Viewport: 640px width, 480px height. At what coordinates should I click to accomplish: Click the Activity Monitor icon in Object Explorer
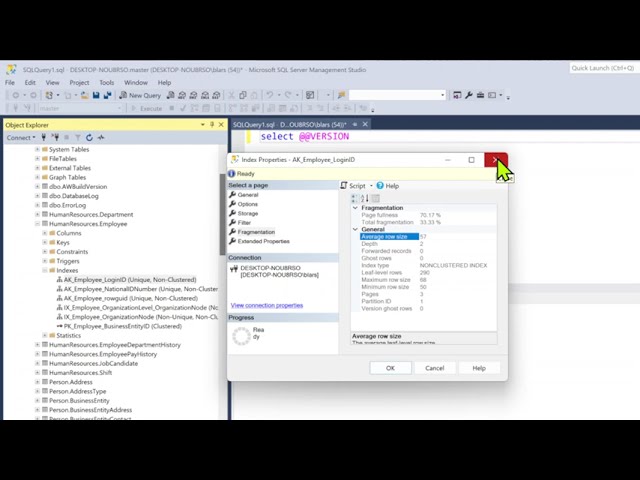(x=101, y=138)
